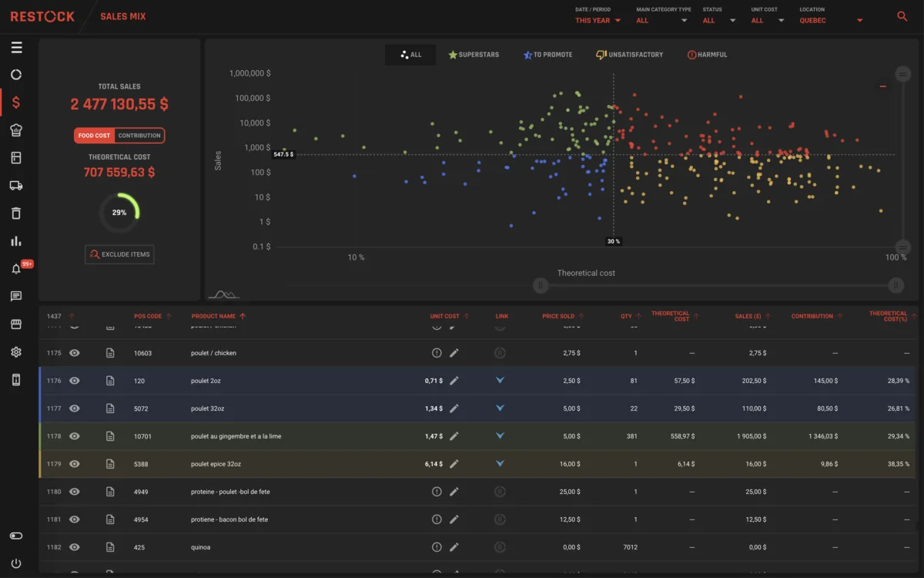
Task: Edit unit cost pencil for quinoa
Action: [454, 547]
